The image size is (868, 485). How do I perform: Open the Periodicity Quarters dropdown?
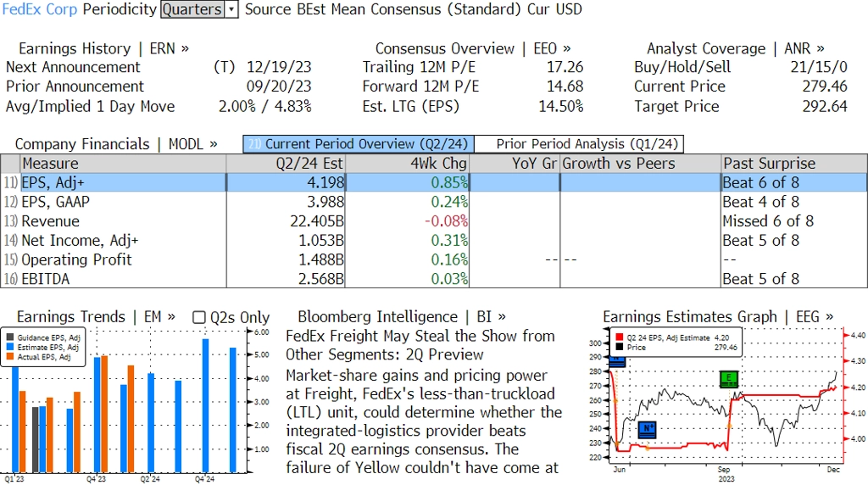click(x=199, y=9)
